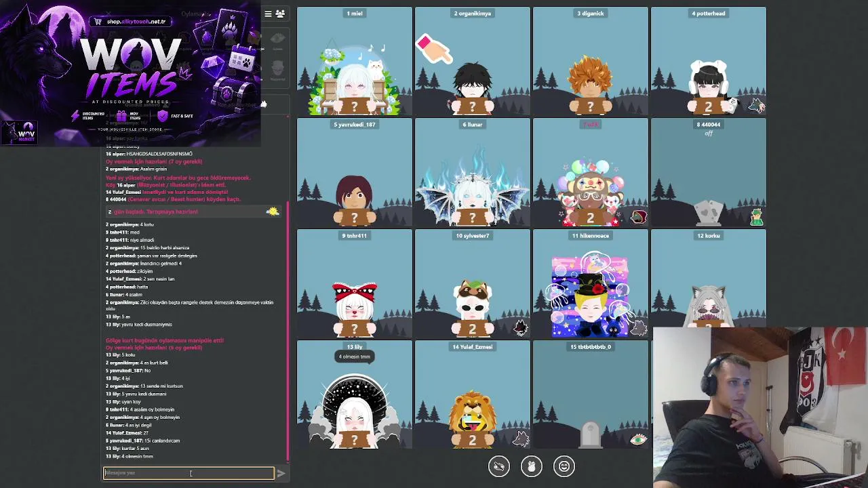Click the sun icon on the day 2 banner

point(273,211)
